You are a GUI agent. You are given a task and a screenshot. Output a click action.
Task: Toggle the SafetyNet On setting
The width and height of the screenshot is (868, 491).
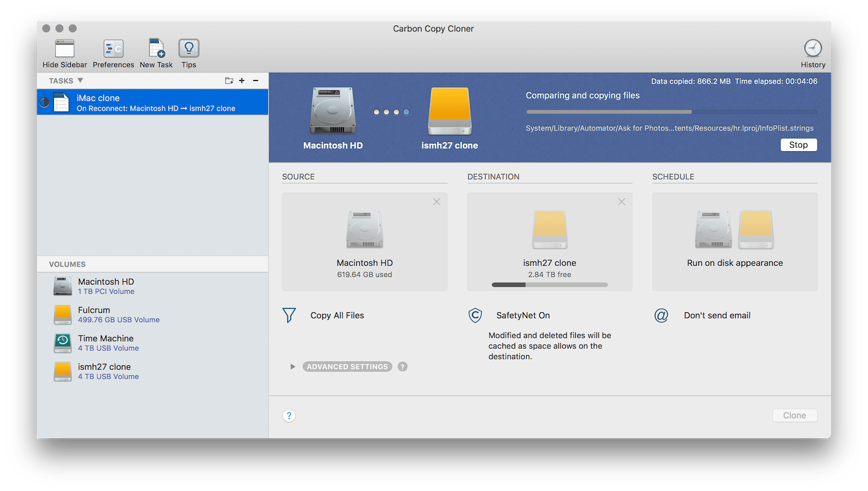523,316
